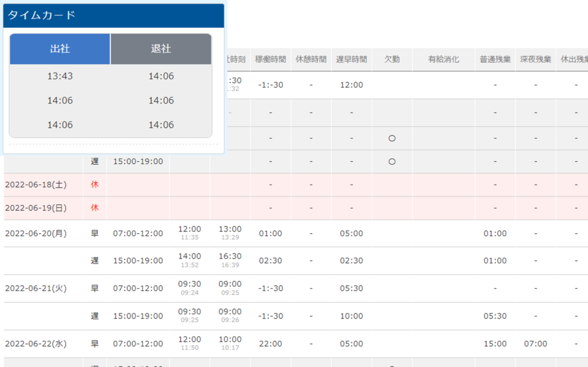Select the date 2022-06-18(土)
The width and height of the screenshot is (588, 367).
pos(36,184)
